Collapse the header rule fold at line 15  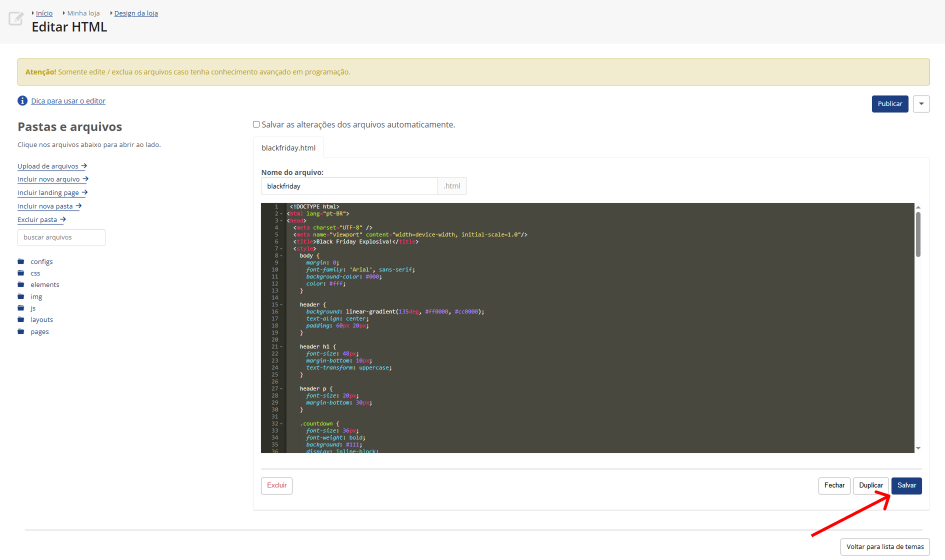tap(281, 305)
